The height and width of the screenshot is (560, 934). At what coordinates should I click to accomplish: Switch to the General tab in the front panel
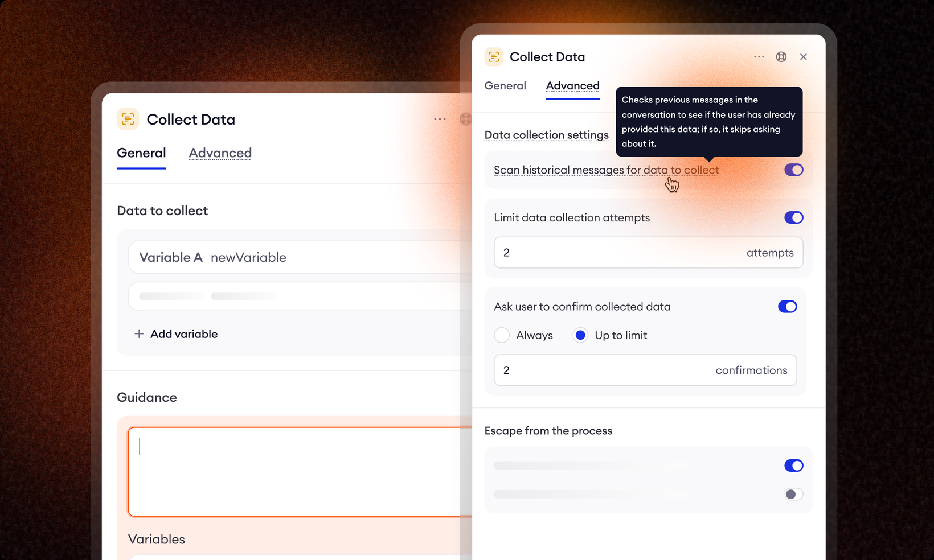[x=505, y=86]
